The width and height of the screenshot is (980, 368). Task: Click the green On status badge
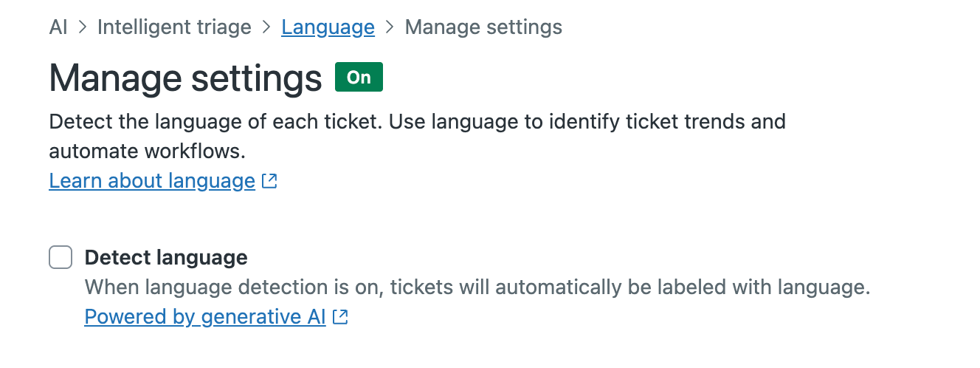click(359, 77)
